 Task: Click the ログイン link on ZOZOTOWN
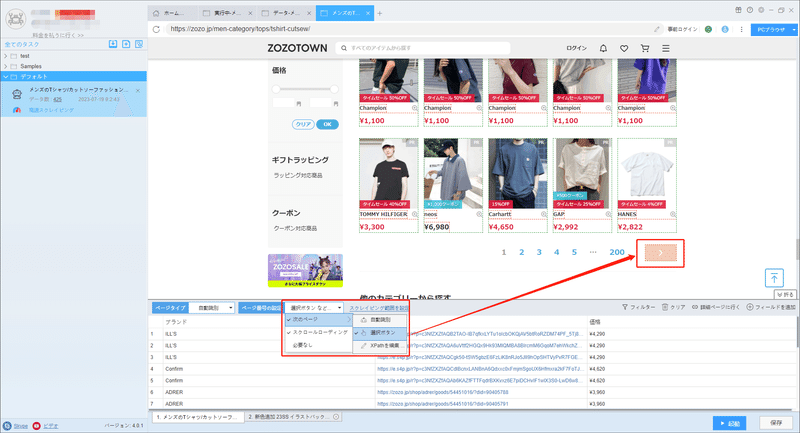point(577,48)
